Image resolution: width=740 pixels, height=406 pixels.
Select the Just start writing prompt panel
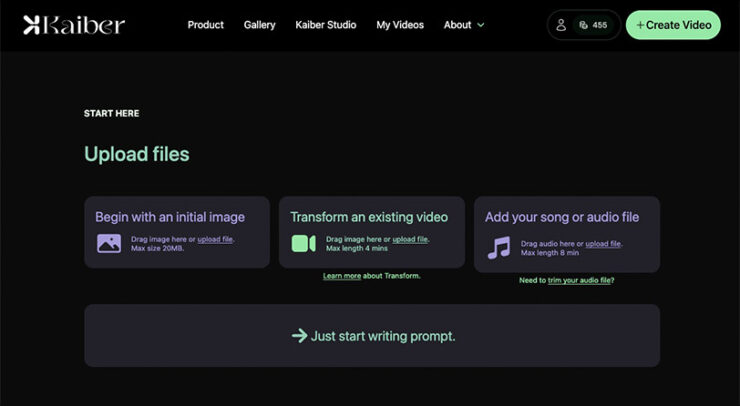(372, 336)
